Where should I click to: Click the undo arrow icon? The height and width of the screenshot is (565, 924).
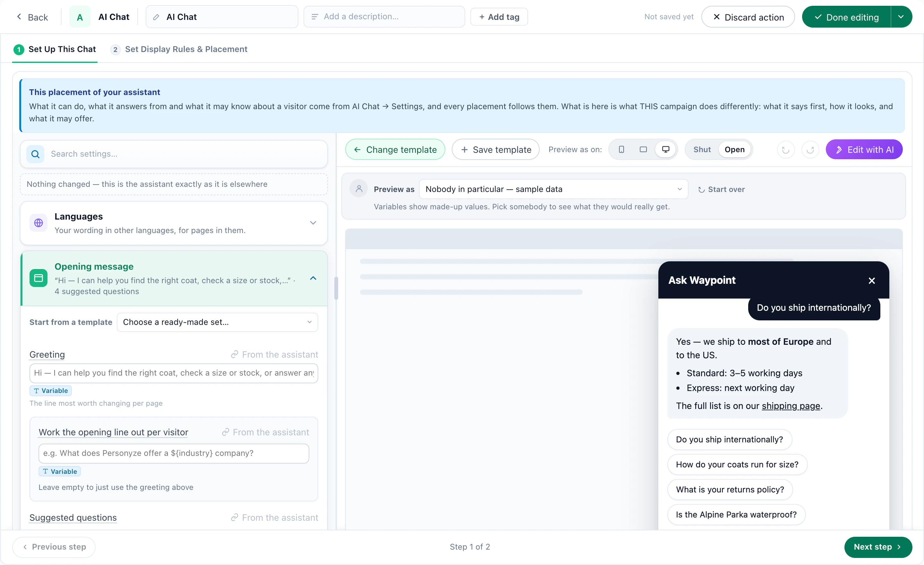[786, 150]
